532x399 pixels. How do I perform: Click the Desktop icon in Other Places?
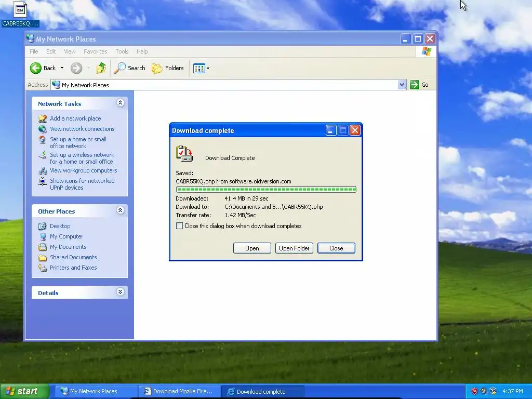43,226
